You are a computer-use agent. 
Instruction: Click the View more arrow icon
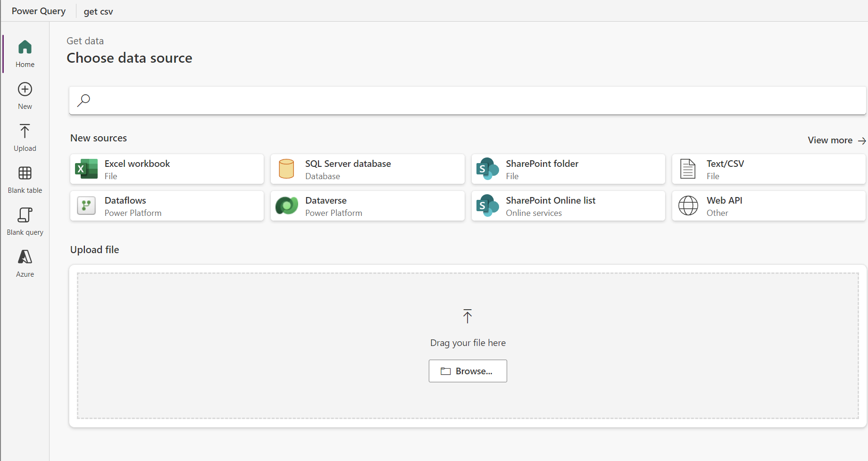click(862, 140)
